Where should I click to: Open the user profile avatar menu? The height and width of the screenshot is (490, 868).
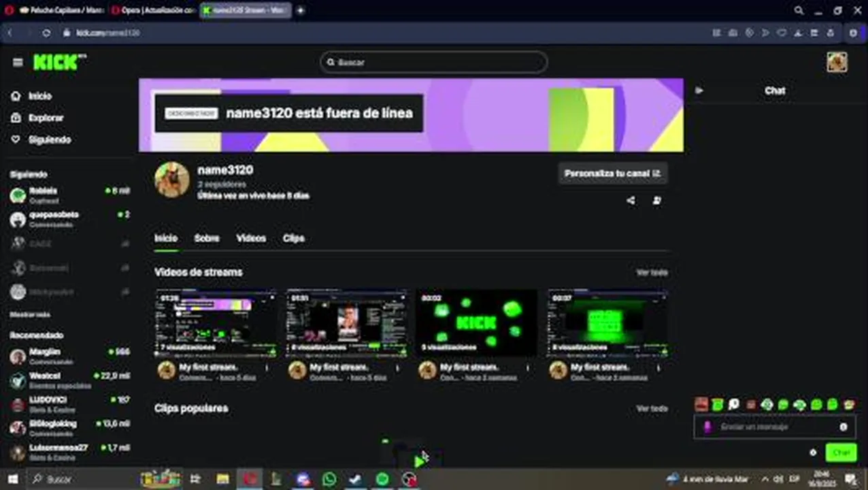[x=837, y=62]
